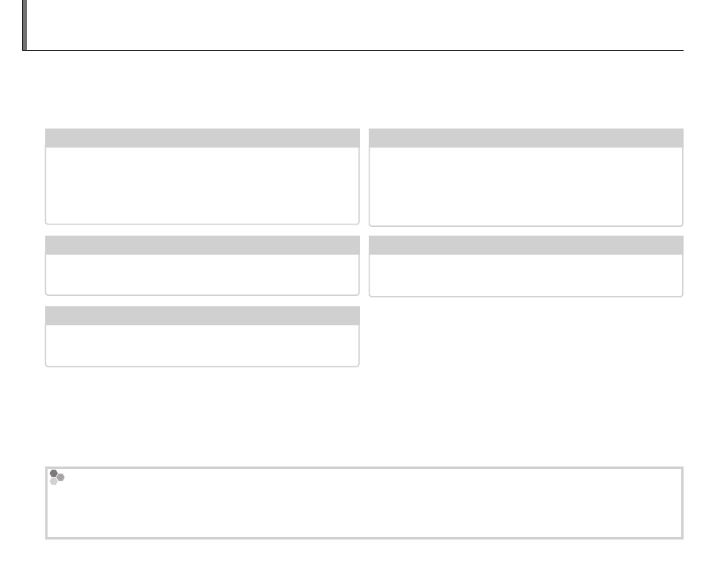Click the blank area between panels and note box
The height and width of the screenshot is (576, 728).
(x=357, y=417)
